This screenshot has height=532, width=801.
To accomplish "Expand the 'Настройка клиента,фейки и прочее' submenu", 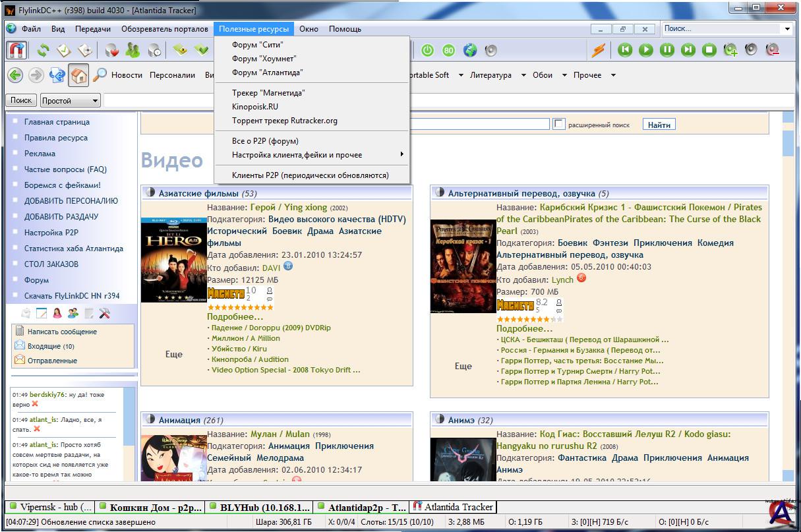I will (x=312, y=155).
